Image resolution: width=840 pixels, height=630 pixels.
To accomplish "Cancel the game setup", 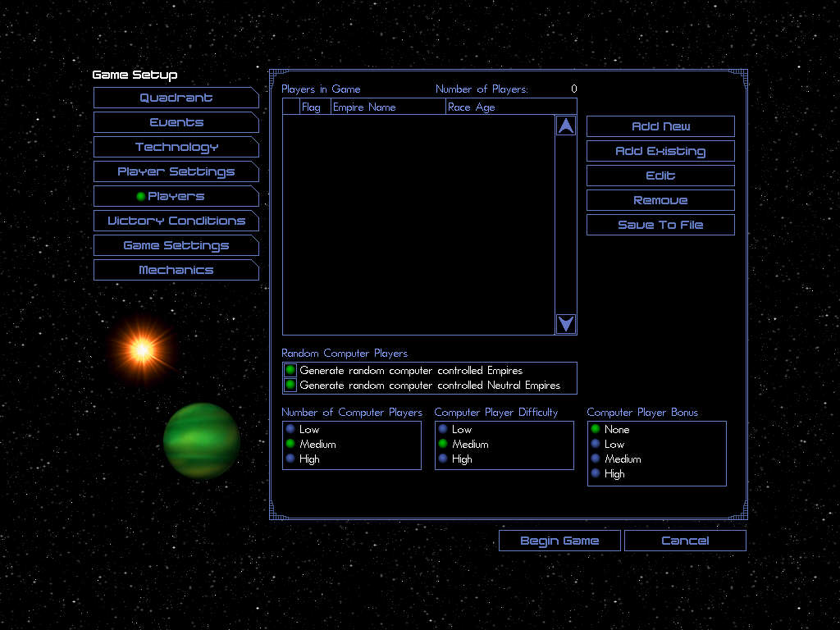I will point(685,541).
